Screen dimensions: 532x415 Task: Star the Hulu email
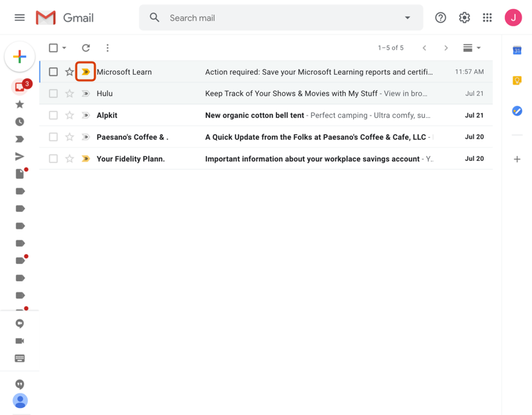point(69,94)
